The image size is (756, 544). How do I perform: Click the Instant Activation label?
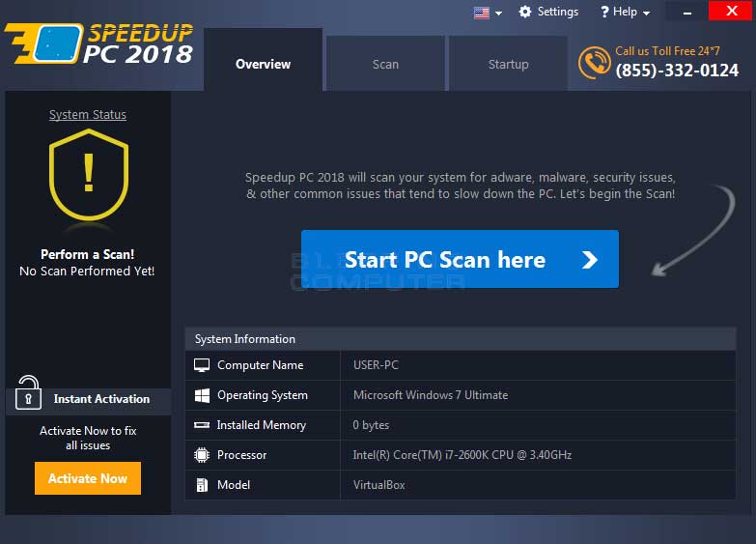[101, 399]
